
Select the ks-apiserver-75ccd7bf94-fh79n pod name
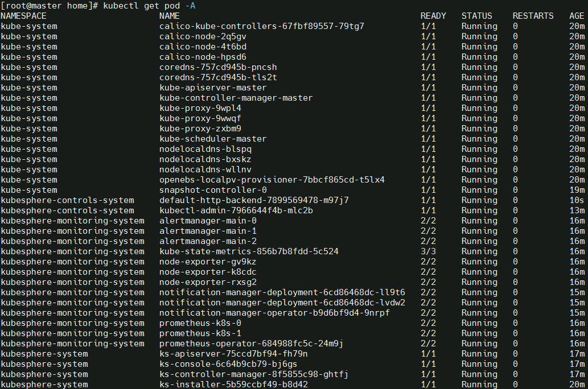click(x=233, y=354)
